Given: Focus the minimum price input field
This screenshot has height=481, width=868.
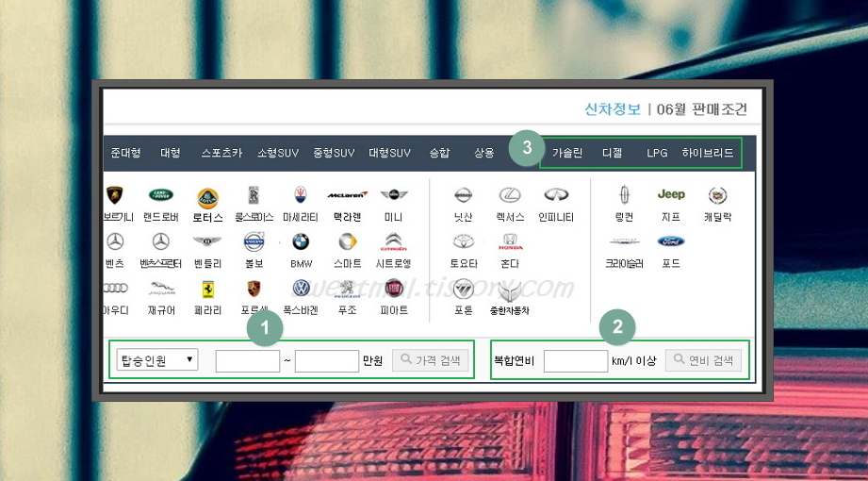Looking at the screenshot, I should click(248, 361).
